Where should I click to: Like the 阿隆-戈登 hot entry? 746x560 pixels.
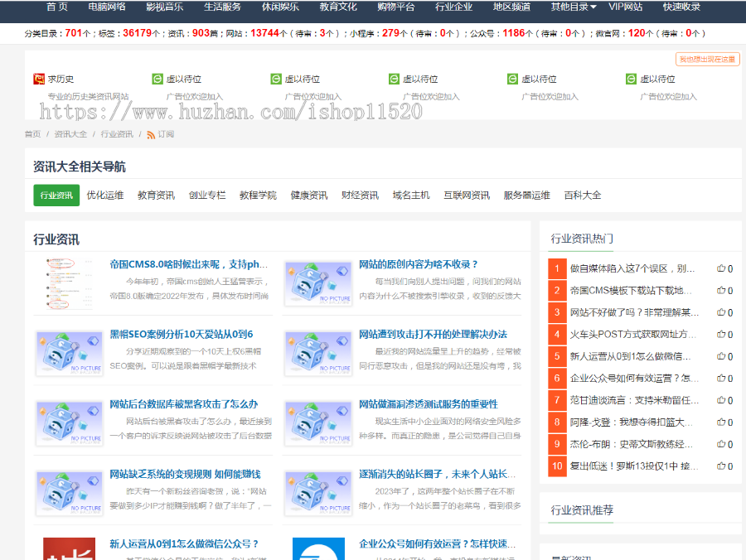(x=721, y=422)
